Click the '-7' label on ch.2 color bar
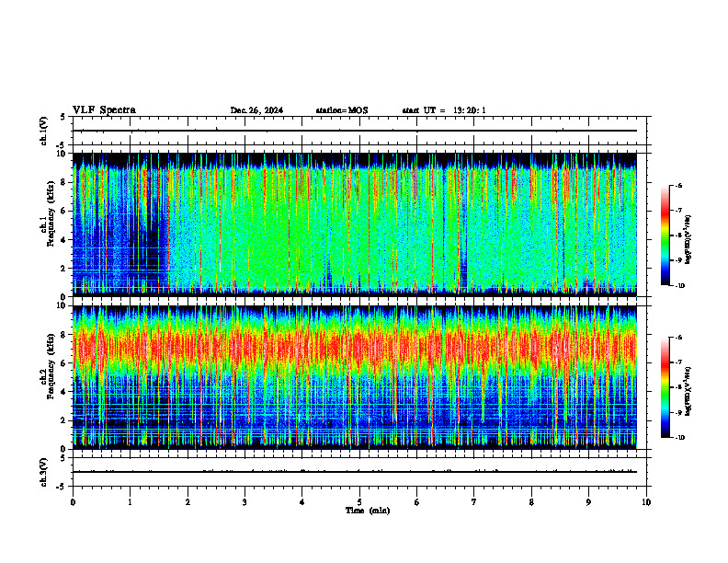Screen dimensions: 728x563 click(x=678, y=362)
